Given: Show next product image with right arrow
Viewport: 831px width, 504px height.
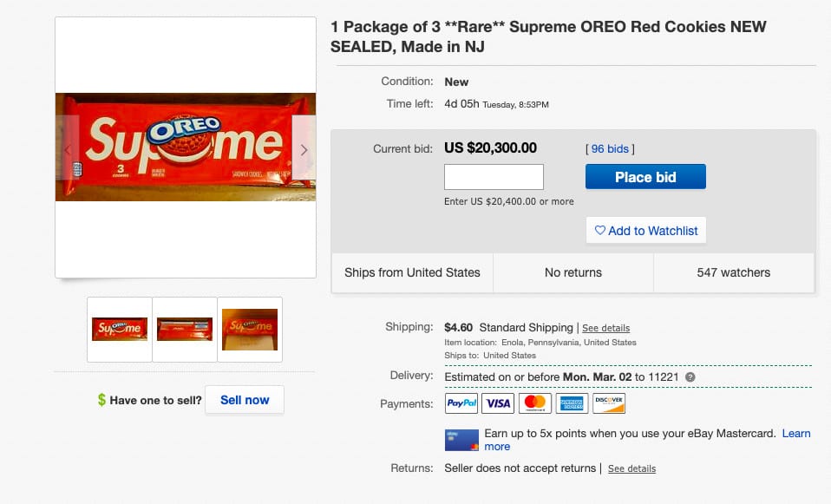Looking at the screenshot, I should coord(304,149).
